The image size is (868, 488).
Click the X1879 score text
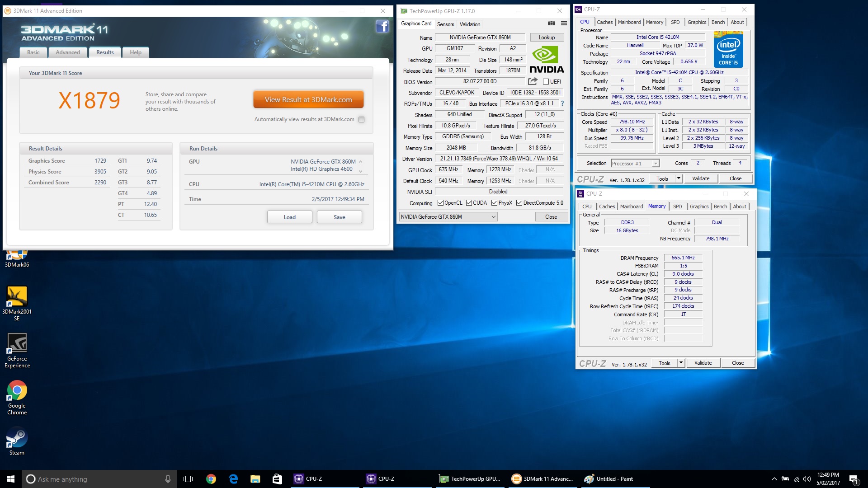point(89,100)
